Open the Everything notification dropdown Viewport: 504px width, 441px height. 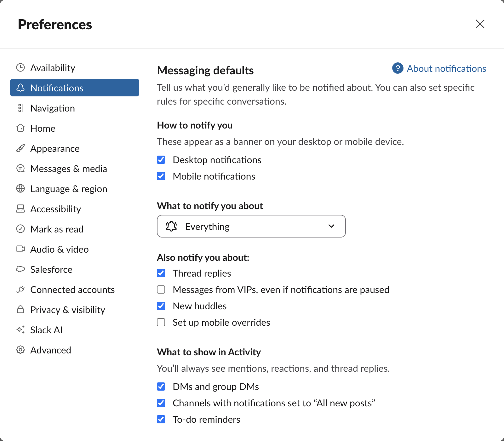tap(251, 226)
